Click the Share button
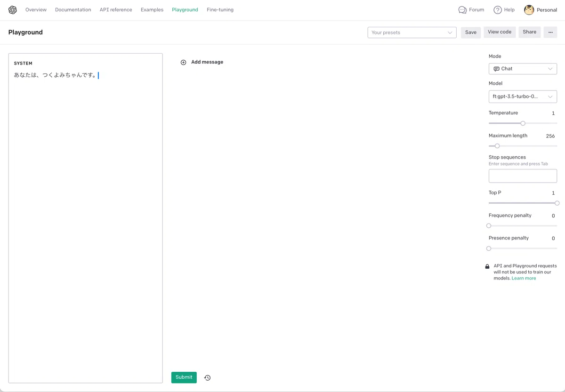 click(x=530, y=32)
